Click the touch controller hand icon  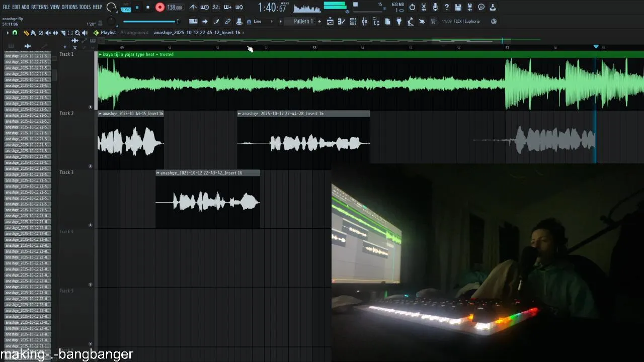(422, 22)
